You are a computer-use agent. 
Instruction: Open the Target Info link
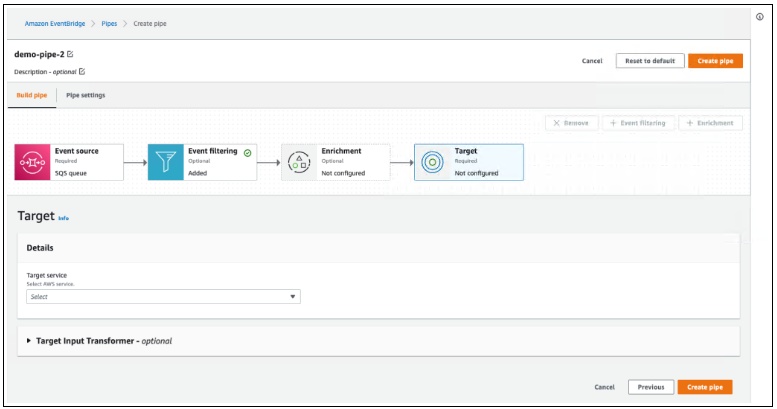(64, 217)
